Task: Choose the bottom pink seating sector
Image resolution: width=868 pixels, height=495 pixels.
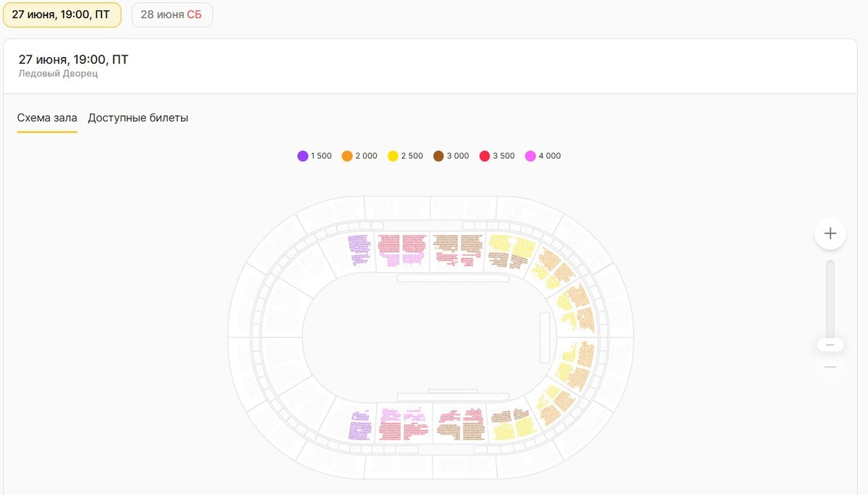Action: coord(402,423)
